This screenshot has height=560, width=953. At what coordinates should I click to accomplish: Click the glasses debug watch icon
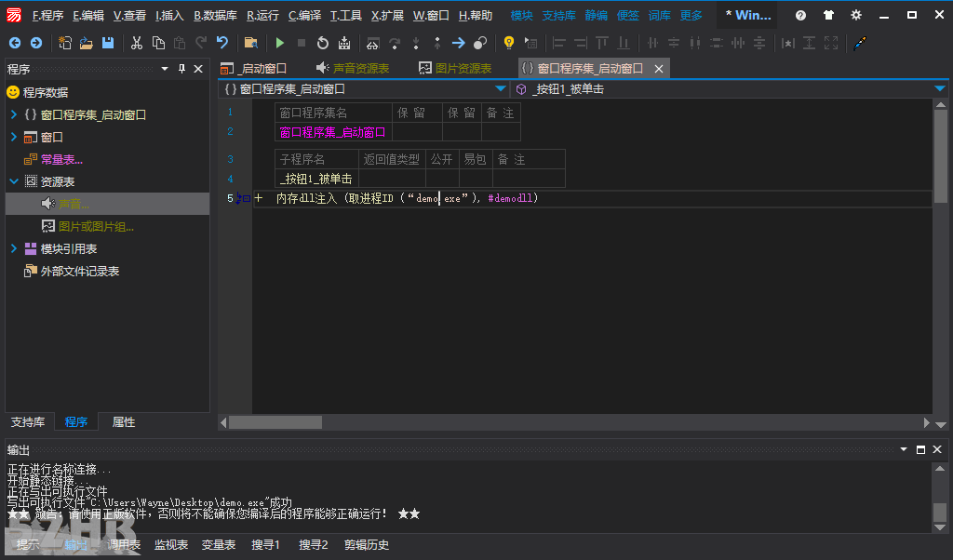point(372,43)
